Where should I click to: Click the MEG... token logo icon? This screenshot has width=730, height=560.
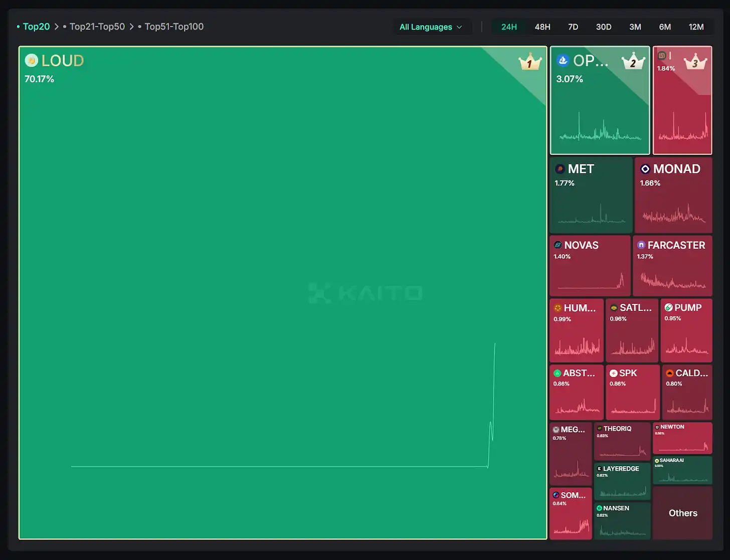pos(556,430)
